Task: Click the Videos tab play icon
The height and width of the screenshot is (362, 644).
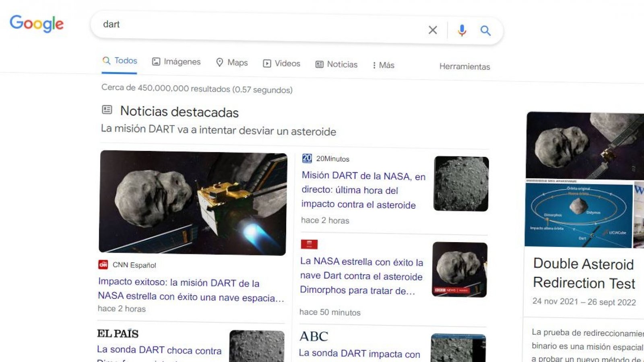Action: coord(267,63)
